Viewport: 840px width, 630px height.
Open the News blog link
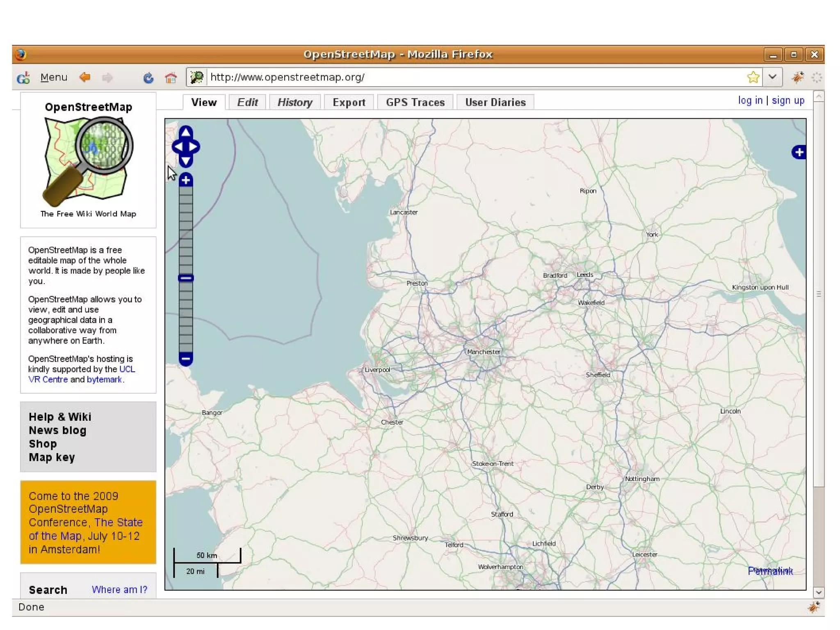click(57, 431)
